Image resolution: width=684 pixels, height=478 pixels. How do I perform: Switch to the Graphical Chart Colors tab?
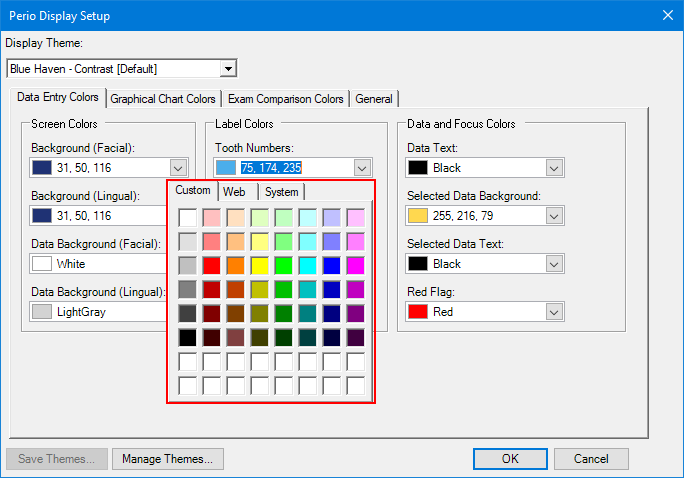(163, 99)
